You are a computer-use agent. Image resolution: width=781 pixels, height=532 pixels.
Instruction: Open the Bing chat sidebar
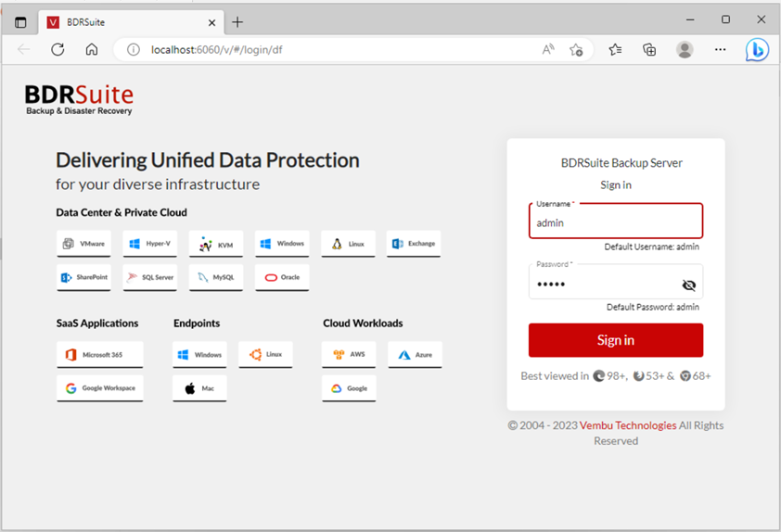(x=757, y=50)
